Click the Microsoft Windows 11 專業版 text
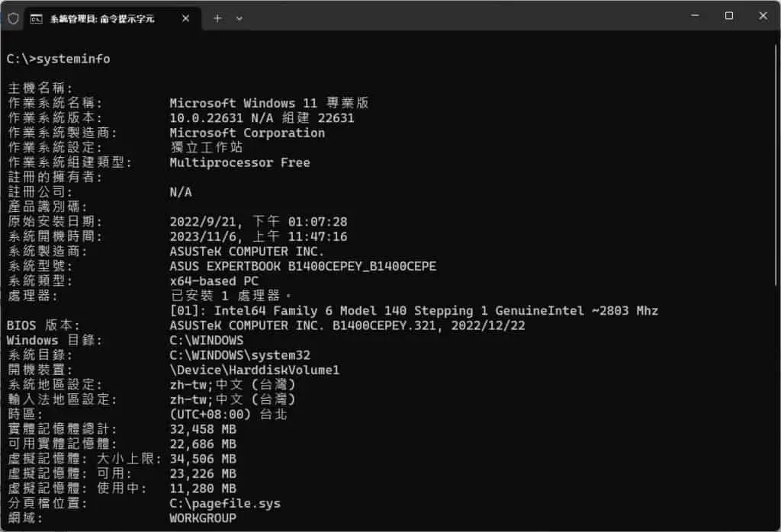 [x=269, y=103]
